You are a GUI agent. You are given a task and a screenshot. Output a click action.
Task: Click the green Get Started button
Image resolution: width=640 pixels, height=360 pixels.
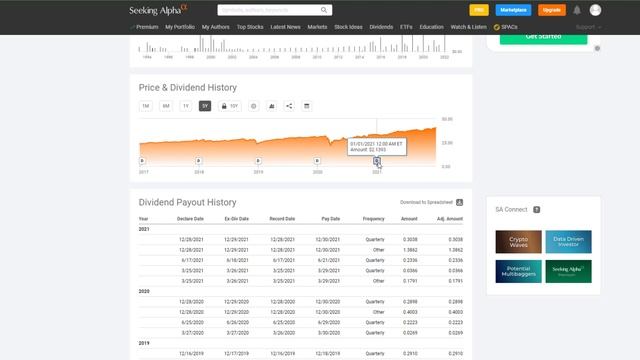pos(543,39)
